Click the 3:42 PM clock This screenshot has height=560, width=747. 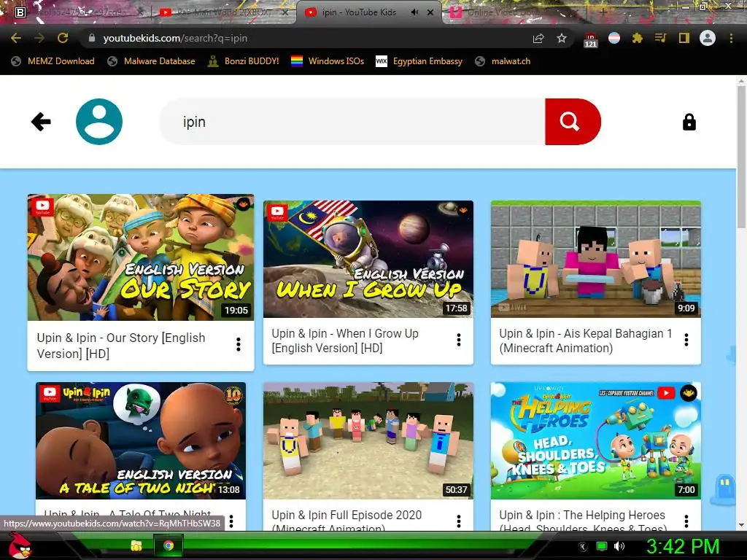[682, 546]
